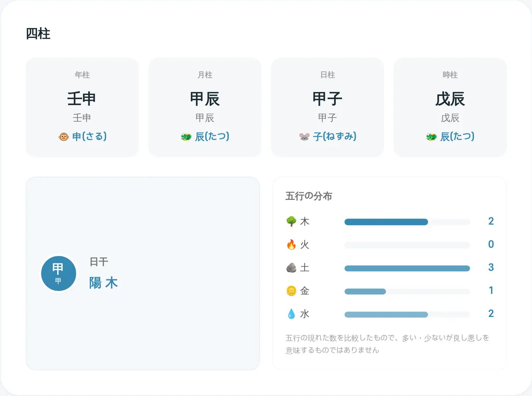
Task: Click the empty 火 progress bar
Action: [x=407, y=245]
